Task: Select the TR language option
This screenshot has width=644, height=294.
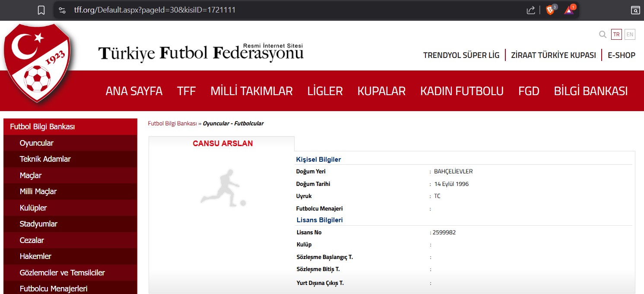Action: (x=616, y=34)
